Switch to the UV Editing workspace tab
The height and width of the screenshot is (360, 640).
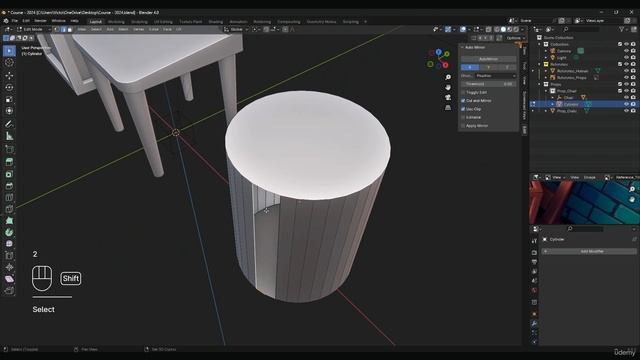click(163, 22)
